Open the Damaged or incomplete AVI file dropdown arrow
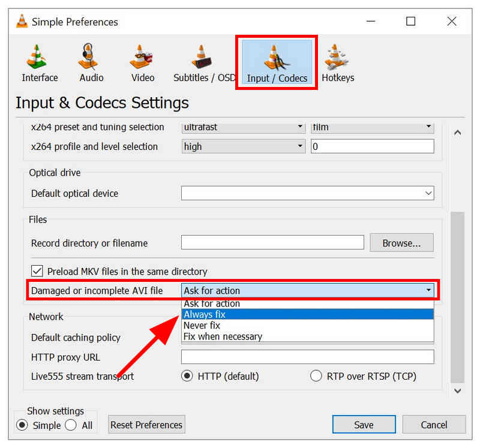480x448 pixels. point(430,290)
